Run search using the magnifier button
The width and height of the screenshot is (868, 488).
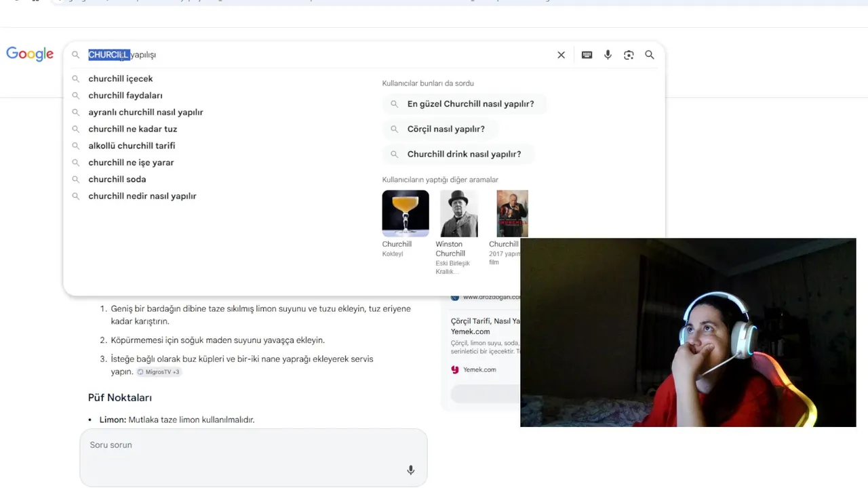(x=650, y=55)
